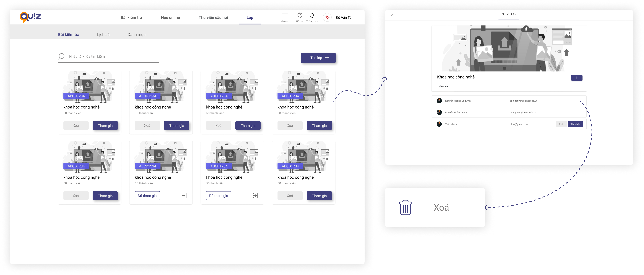
Task: Click Tham gia on top row's fourth card
Action: tap(319, 126)
